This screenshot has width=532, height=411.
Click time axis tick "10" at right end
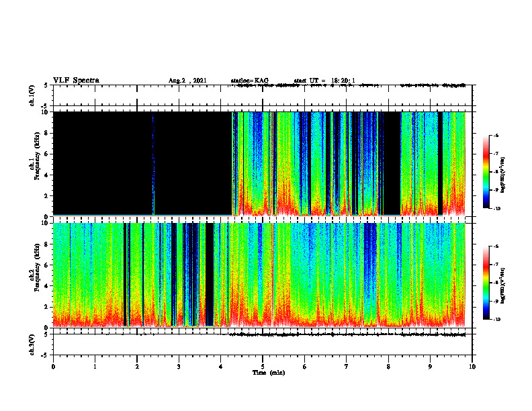[472, 367]
